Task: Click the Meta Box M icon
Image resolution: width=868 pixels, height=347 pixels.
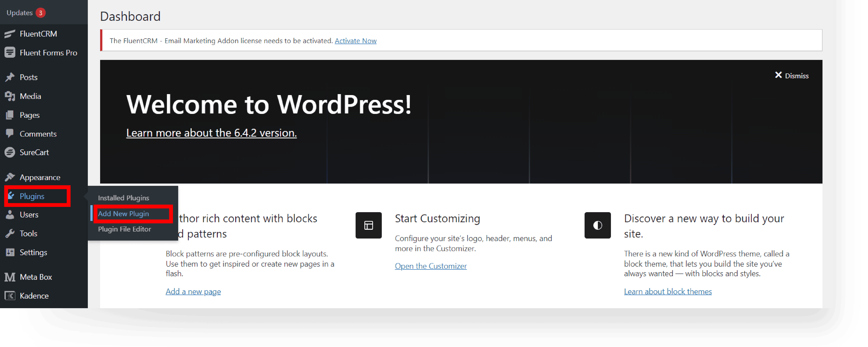Action: click(x=10, y=277)
